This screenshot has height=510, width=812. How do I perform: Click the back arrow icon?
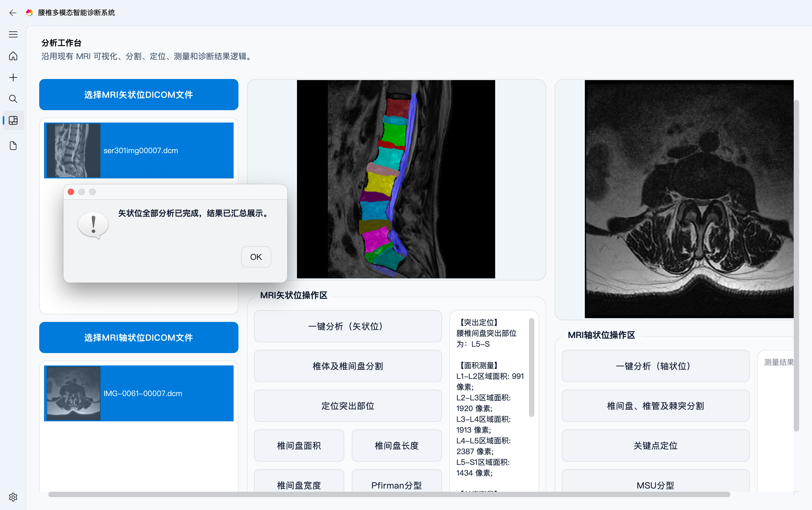(13, 13)
